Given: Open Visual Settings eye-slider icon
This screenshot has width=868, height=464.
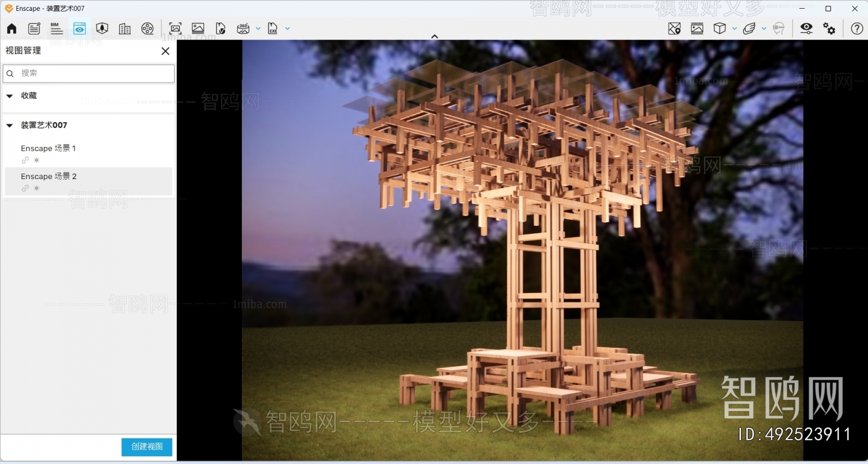Looking at the screenshot, I should click(807, 29).
